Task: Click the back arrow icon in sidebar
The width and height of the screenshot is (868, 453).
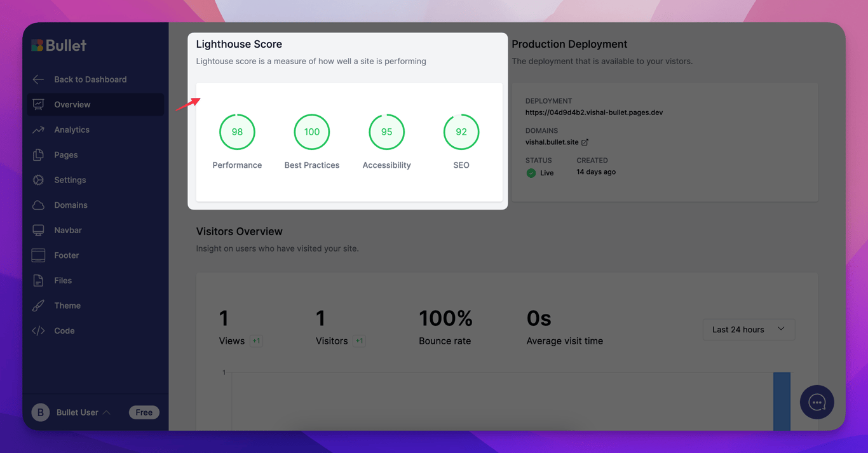Action: click(38, 79)
